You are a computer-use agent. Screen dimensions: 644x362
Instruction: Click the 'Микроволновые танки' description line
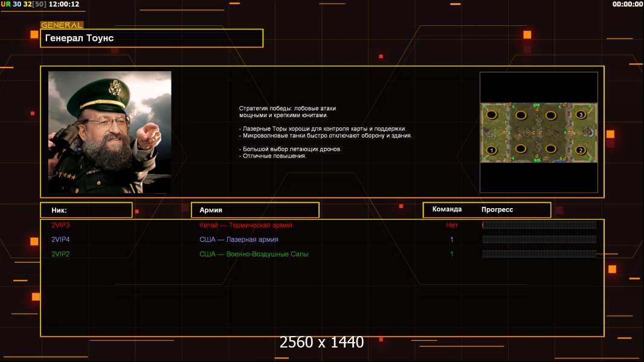(x=325, y=135)
